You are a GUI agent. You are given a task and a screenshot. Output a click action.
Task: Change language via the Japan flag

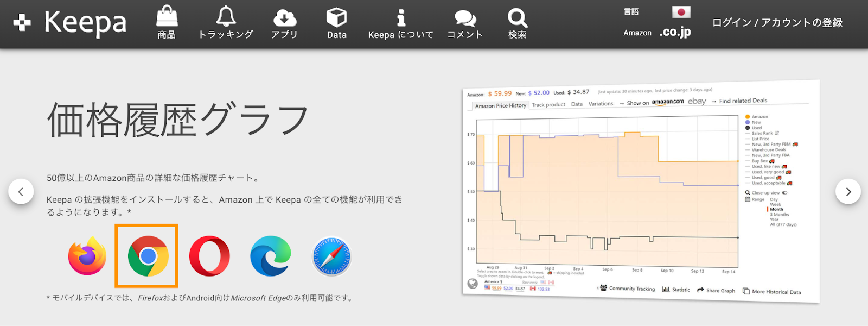pos(681,12)
